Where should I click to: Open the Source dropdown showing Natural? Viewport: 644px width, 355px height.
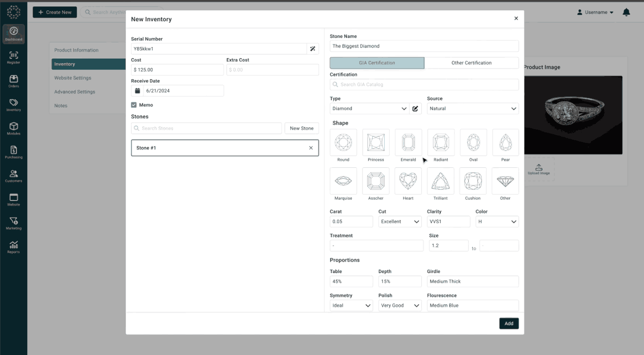pos(473,108)
